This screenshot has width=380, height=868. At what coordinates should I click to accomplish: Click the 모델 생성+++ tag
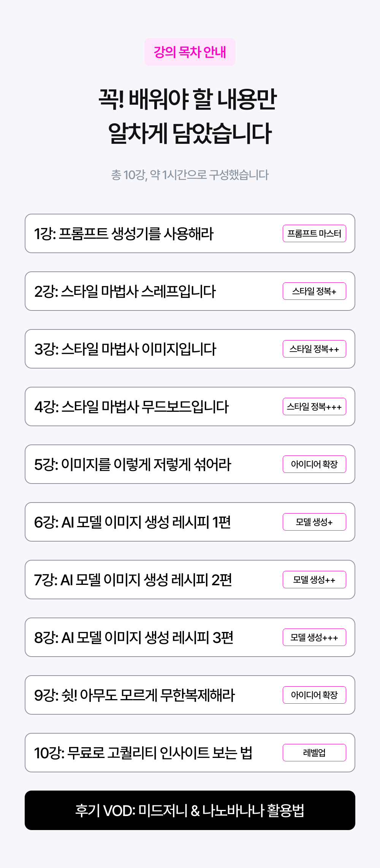pyautogui.click(x=314, y=638)
